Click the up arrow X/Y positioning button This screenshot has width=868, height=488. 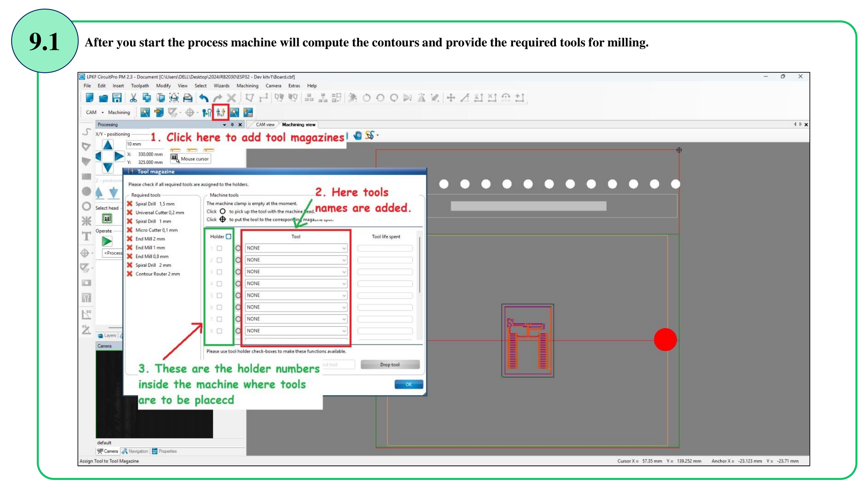click(x=108, y=144)
